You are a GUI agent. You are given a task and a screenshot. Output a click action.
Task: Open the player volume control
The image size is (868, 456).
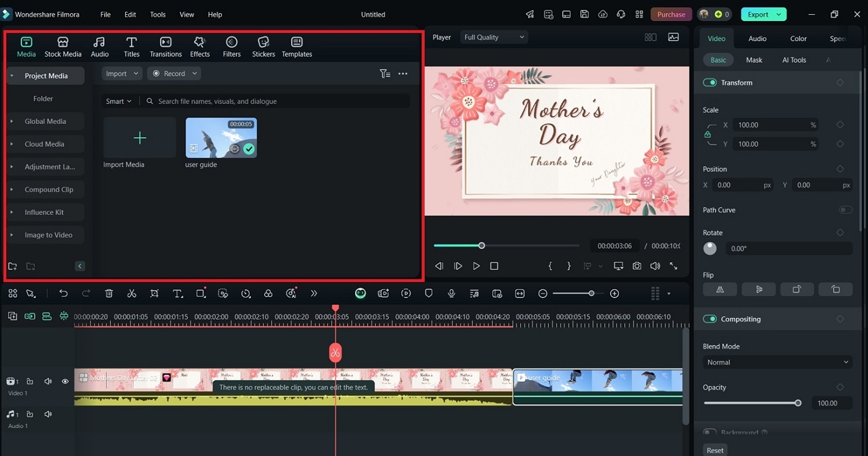click(655, 266)
